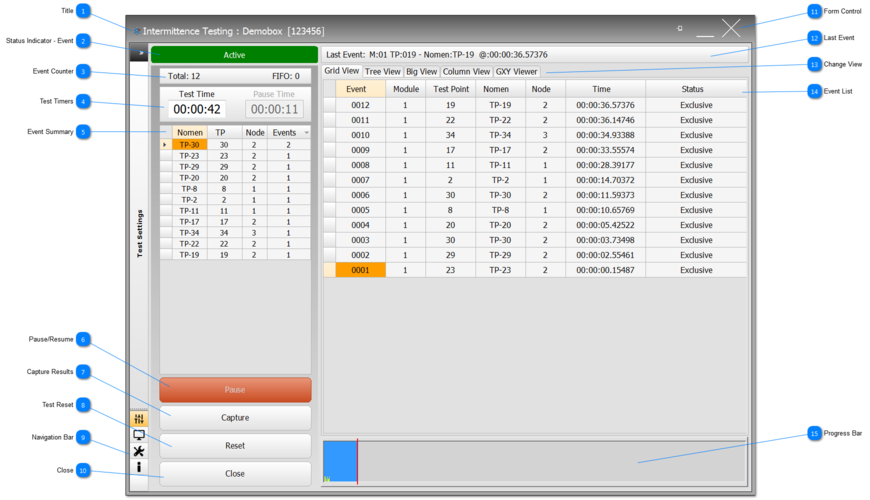Image resolution: width=870 pixels, height=500 pixels.
Task: Click the monitor display icon in navigation bar
Action: click(138, 435)
